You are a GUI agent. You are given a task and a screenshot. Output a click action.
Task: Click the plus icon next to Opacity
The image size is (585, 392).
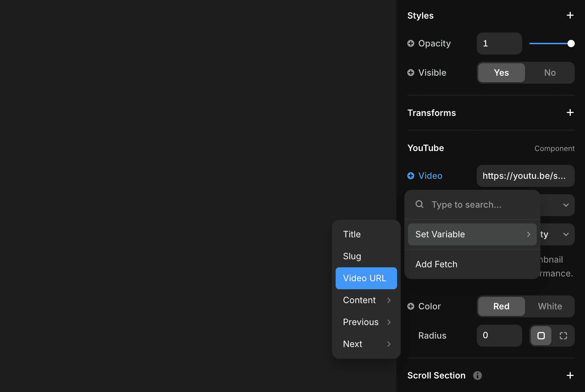tap(411, 43)
